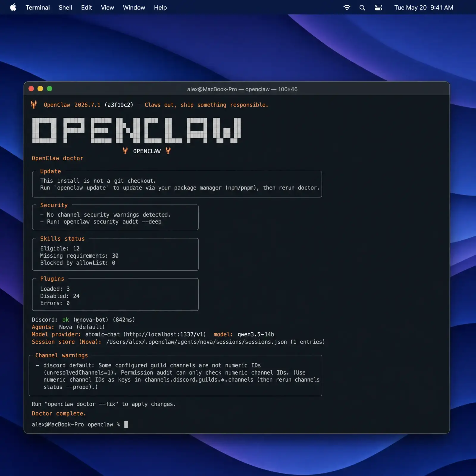Open the Terminal menu in menu bar
This screenshot has height=476, width=476.
(x=37, y=7)
